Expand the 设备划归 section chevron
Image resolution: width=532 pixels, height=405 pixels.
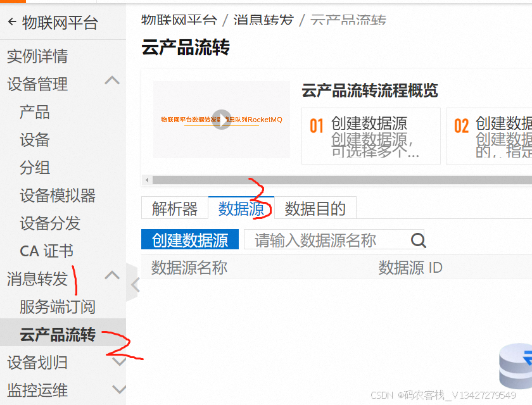[119, 361]
